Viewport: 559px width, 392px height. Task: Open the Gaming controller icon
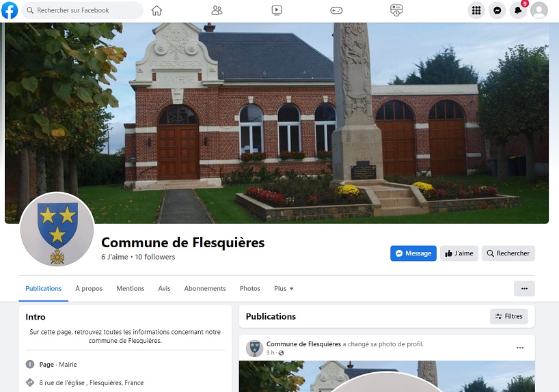click(336, 10)
